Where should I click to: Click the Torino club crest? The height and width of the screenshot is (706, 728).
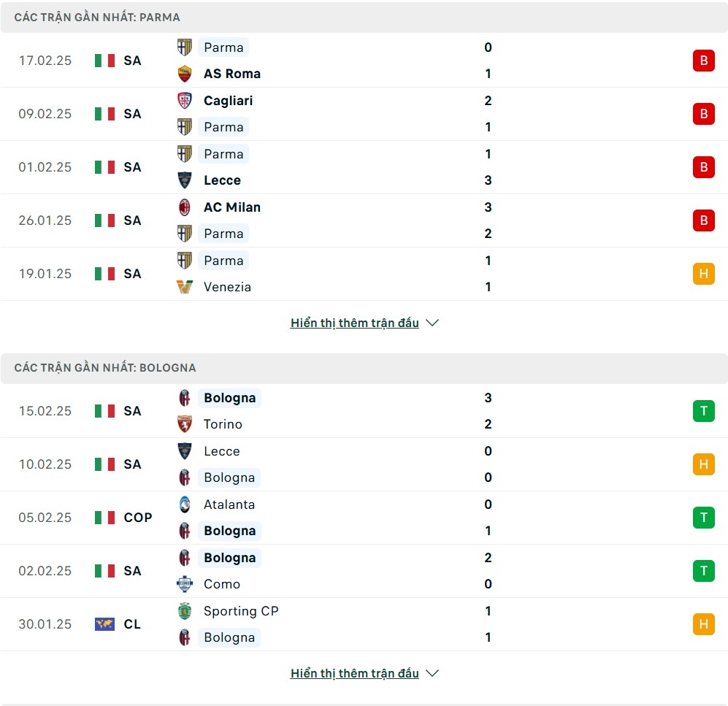pyautogui.click(x=185, y=424)
